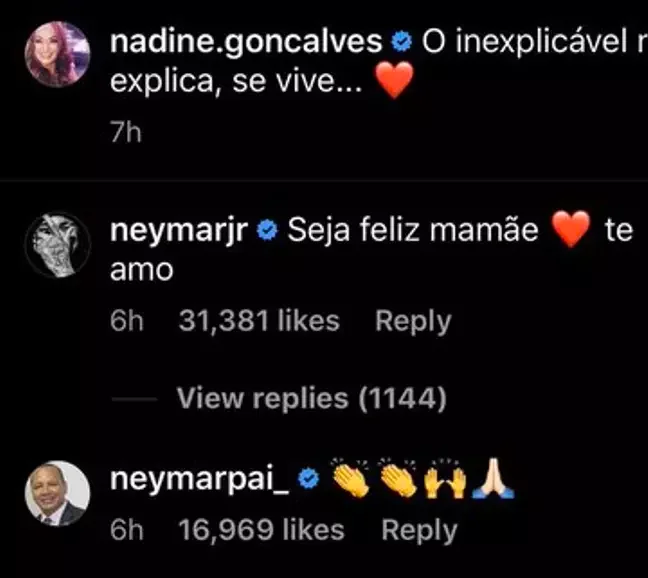The height and width of the screenshot is (578, 648).
Task: Click the verified badge beside neymarjr
Action: click(x=268, y=232)
